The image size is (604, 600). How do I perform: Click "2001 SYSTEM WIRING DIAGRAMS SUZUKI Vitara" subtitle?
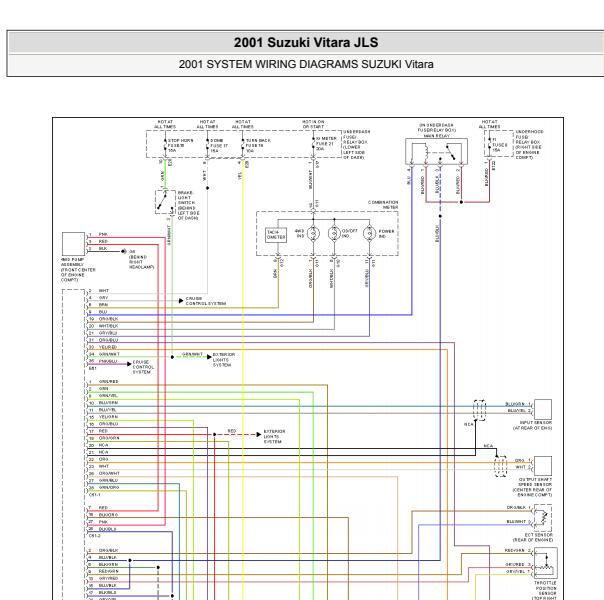(x=306, y=64)
